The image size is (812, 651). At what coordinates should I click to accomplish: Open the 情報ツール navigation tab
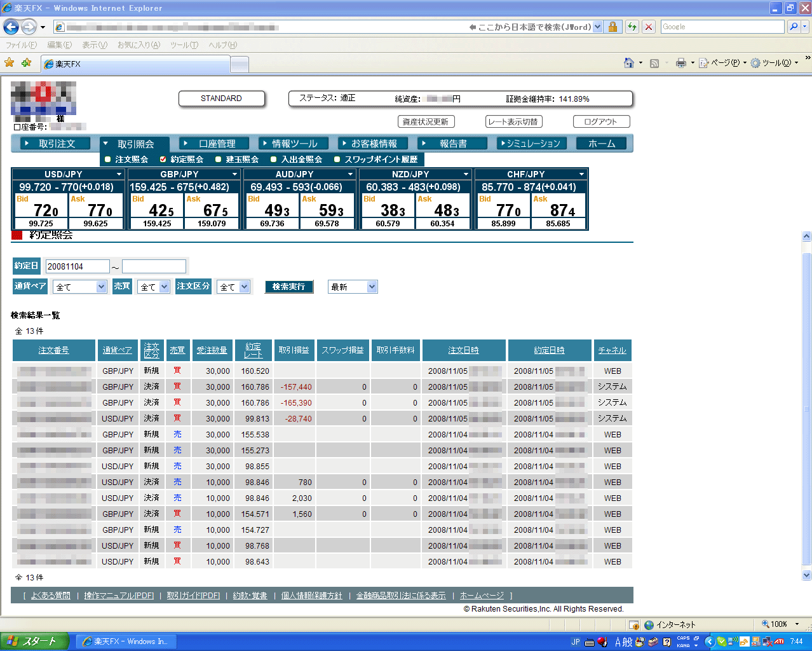pyautogui.click(x=294, y=144)
